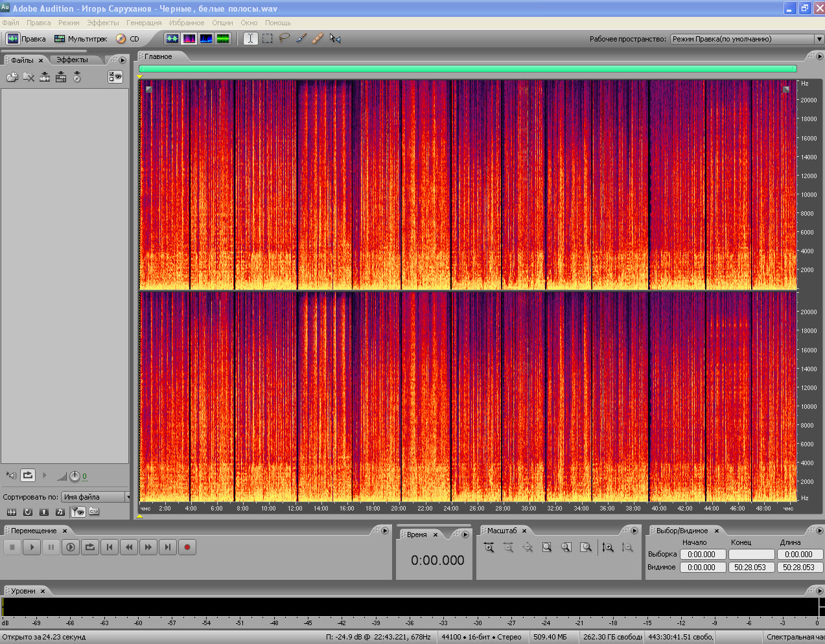Switch to the Эффекты tab
Image resolution: width=825 pixels, height=644 pixels.
point(72,60)
